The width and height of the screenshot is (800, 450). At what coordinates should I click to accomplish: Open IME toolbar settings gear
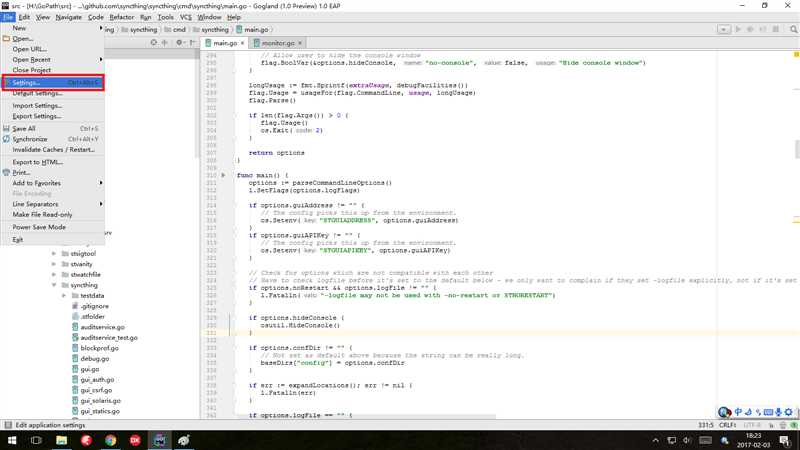tap(789, 412)
